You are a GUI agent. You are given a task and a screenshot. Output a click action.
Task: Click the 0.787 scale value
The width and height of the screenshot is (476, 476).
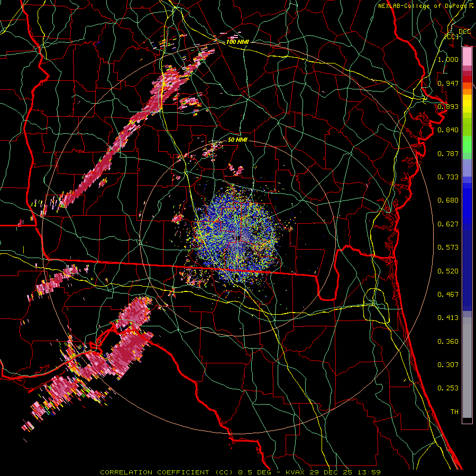(x=448, y=153)
